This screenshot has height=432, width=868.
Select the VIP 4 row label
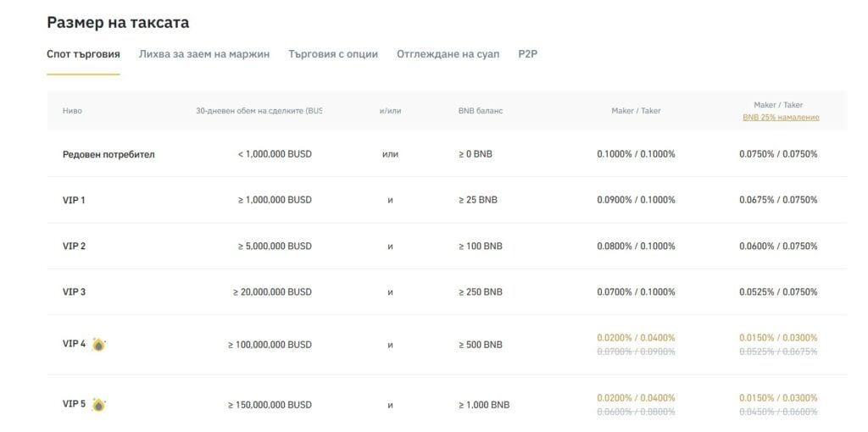(75, 344)
